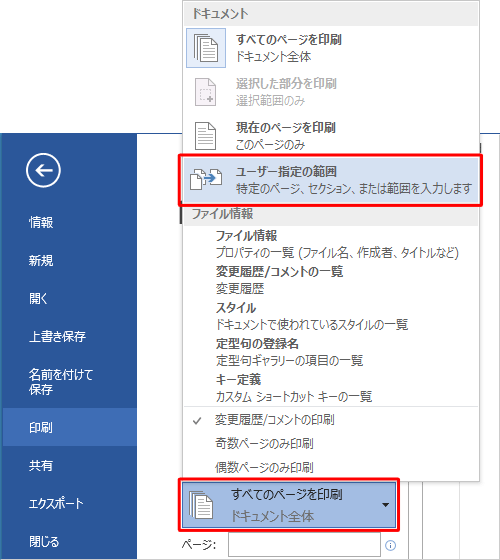
Task: Click the 選択した部分を印刷 dashed-selection icon
Action: 205,92
